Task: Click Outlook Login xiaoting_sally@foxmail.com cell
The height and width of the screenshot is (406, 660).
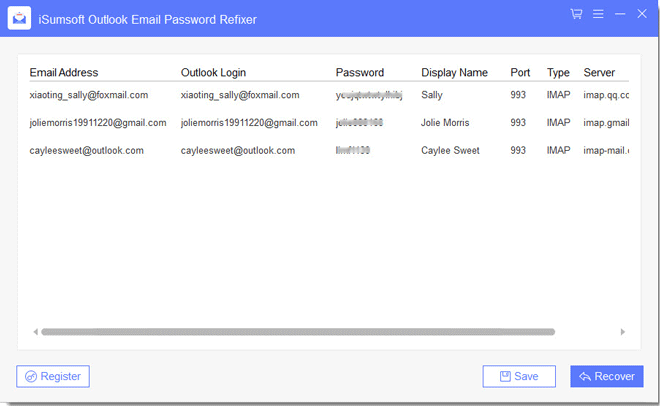Action: 240,95
